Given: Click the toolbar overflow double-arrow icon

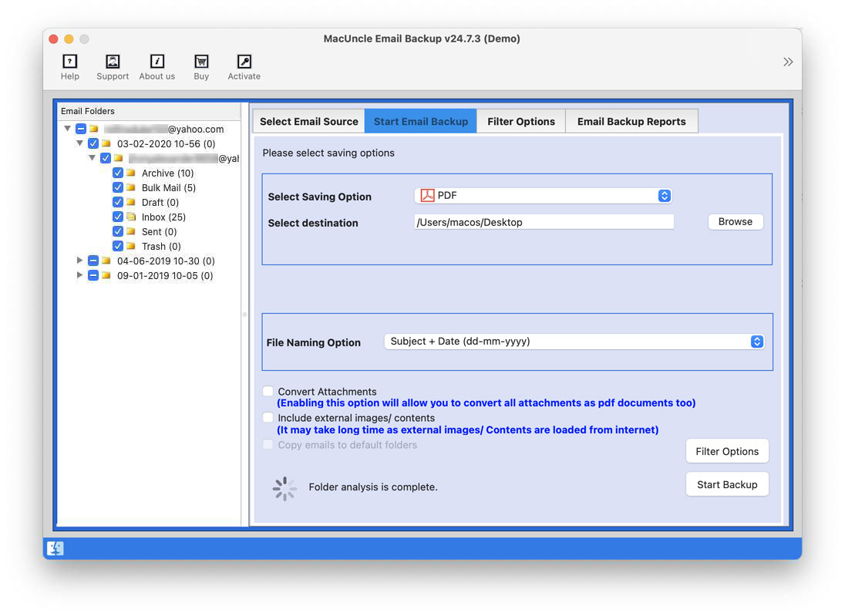Looking at the screenshot, I should (x=787, y=62).
